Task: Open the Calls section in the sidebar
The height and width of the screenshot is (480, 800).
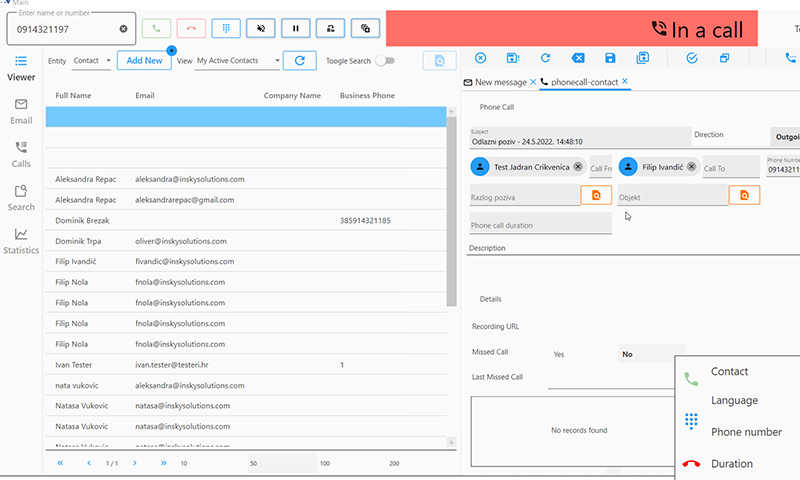Action: pos(21,153)
